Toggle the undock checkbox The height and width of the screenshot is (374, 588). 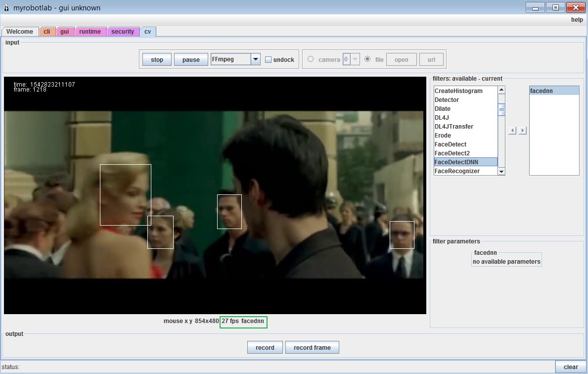[268, 60]
